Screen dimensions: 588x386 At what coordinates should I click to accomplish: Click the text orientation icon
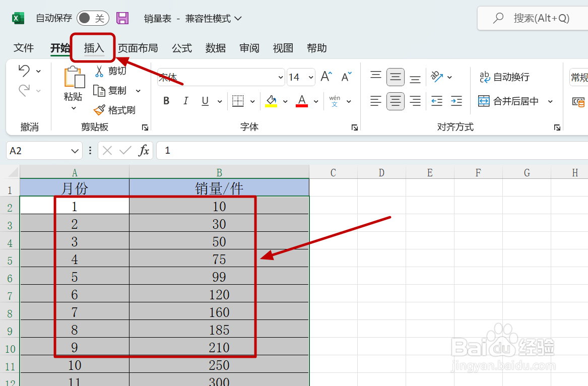point(437,77)
